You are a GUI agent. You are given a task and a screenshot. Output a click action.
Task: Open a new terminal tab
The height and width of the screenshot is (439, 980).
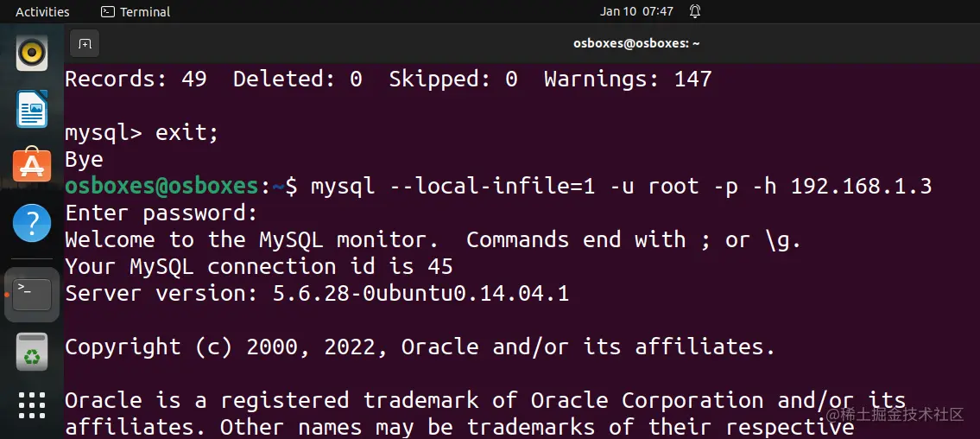point(85,44)
